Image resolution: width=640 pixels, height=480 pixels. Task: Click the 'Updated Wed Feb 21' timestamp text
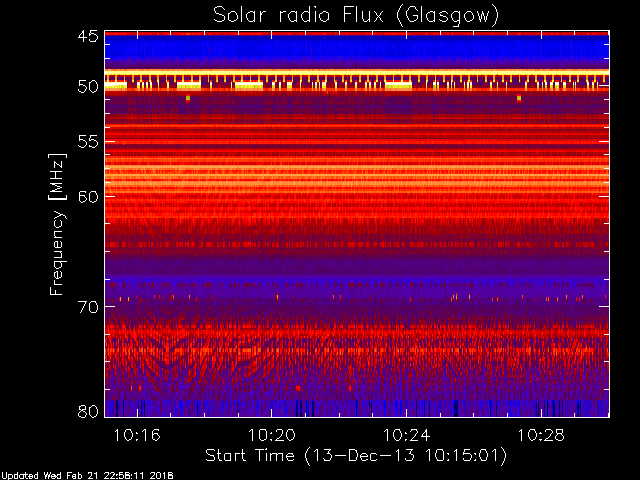click(87, 476)
